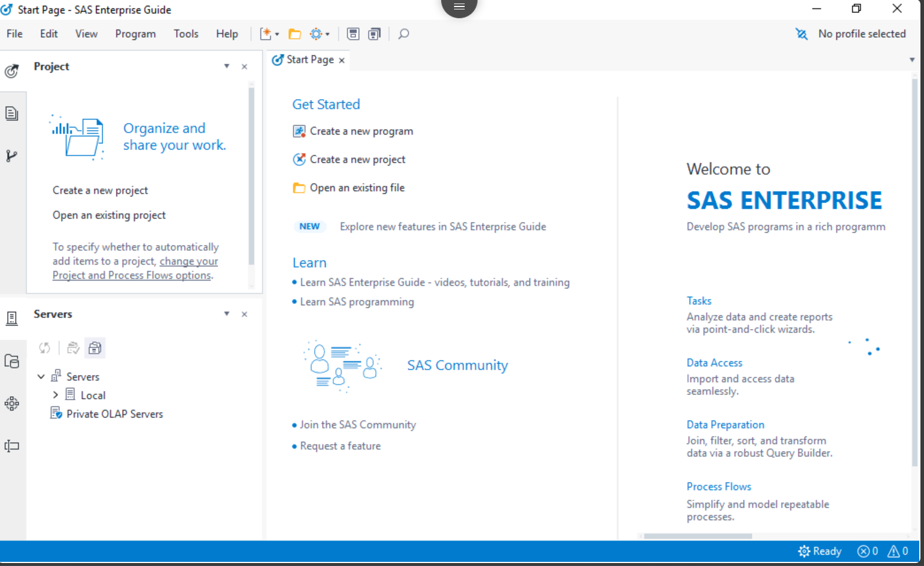The width and height of the screenshot is (924, 566).
Task: Open the Edit menu
Action: tap(49, 34)
